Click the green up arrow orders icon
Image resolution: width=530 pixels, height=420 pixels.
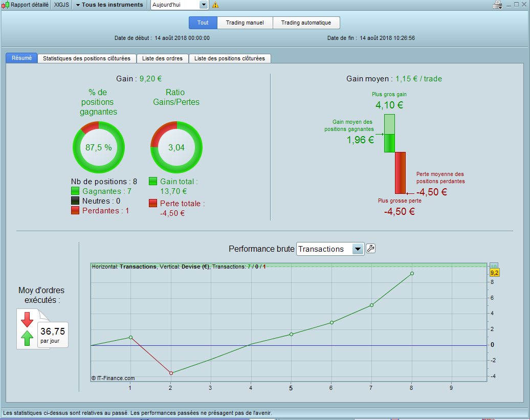pyautogui.click(x=27, y=338)
